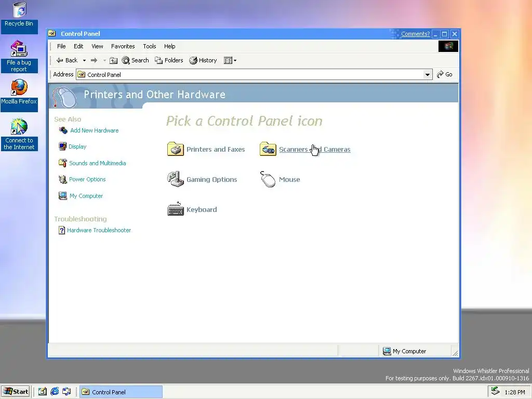
Task: Open the Views dropdown button
Action: pyautogui.click(x=230, y=60)
